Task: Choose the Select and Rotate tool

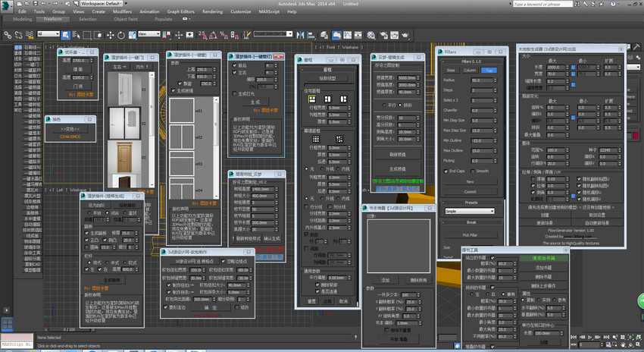Action: (x=121, y=35)
